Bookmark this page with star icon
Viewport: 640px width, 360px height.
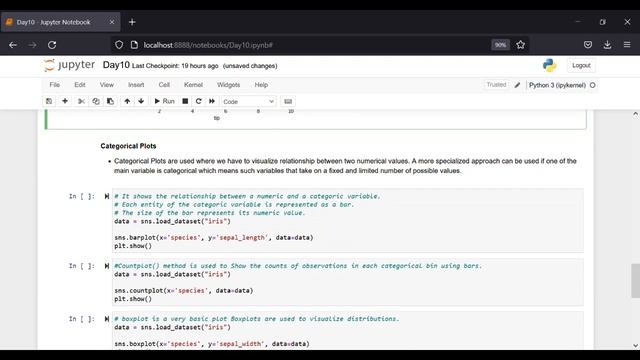click(520, 45)
